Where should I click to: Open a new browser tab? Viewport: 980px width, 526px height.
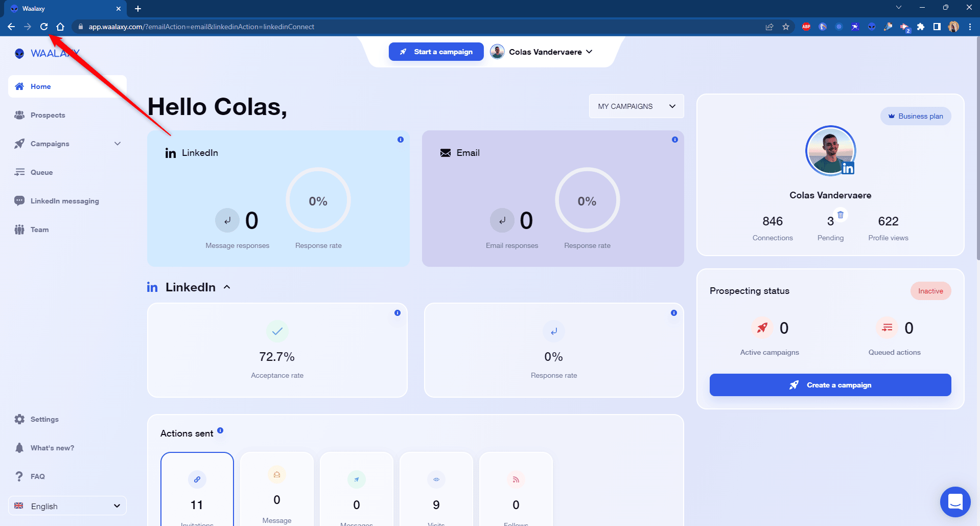coord(138,9)
